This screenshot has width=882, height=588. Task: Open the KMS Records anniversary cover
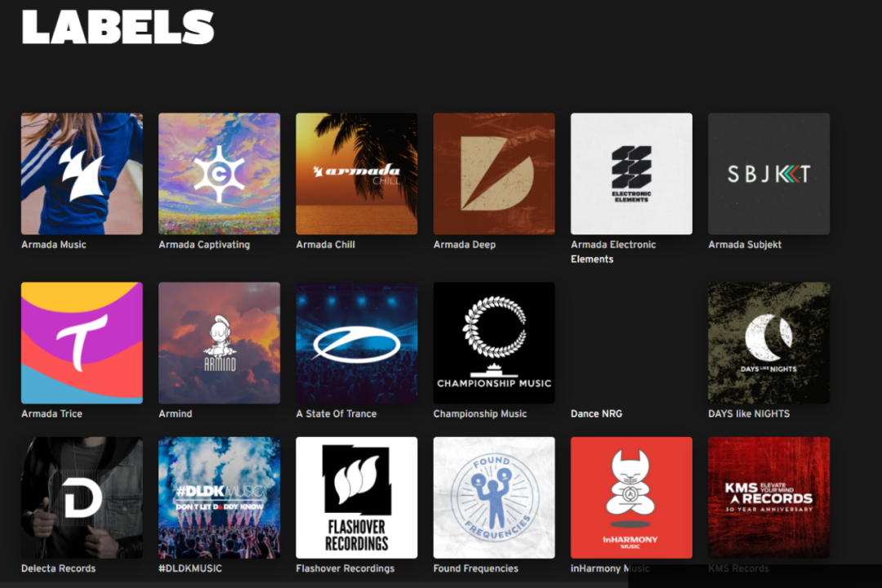(x=769, y=497)
